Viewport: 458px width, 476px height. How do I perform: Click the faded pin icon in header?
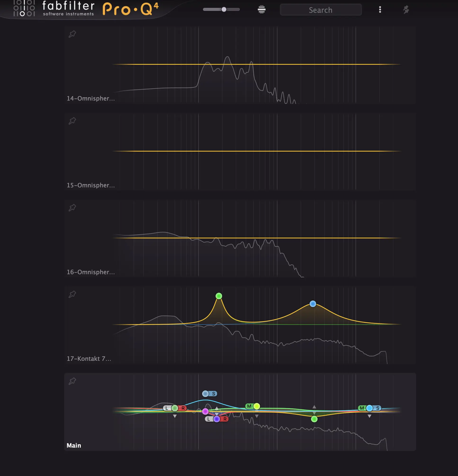tap(406, 10)
